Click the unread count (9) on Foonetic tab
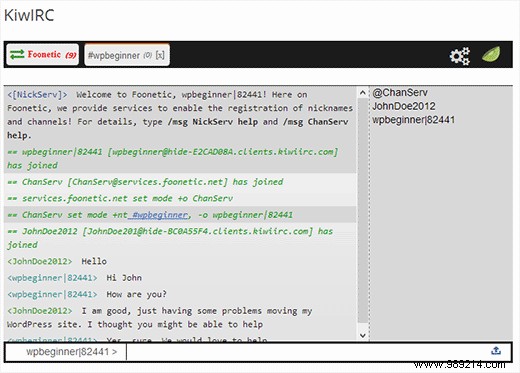The image size is (520, 373). coord(71,55)
